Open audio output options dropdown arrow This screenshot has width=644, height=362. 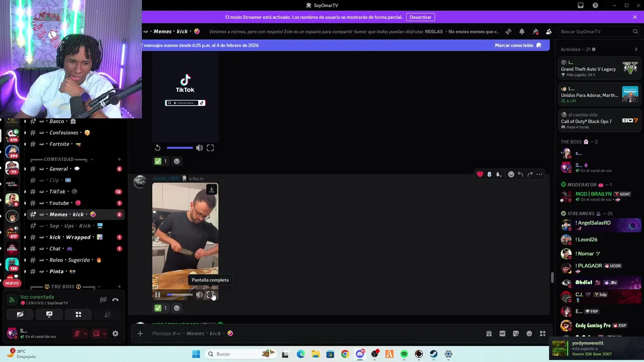tap(104, 333)
